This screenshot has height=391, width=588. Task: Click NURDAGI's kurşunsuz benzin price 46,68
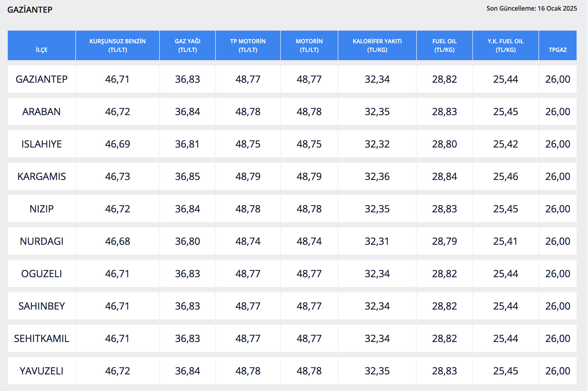118,241
